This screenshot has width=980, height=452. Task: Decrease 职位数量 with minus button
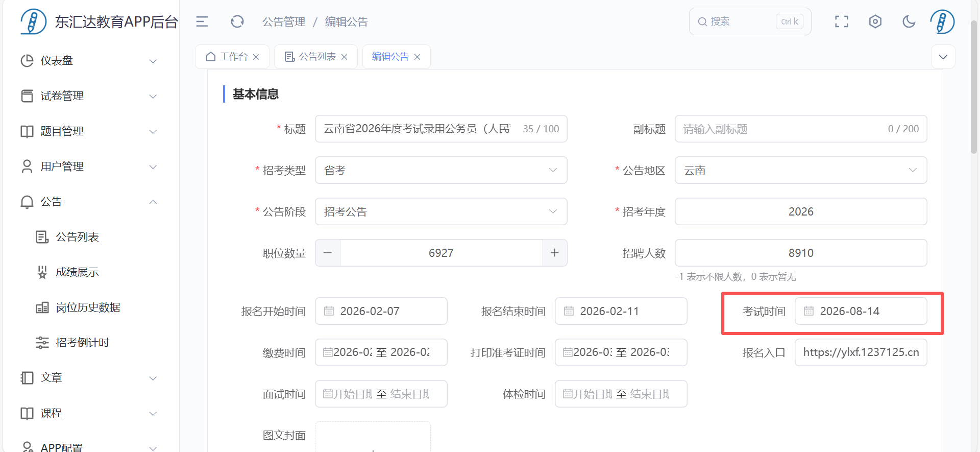coord(328,253)
